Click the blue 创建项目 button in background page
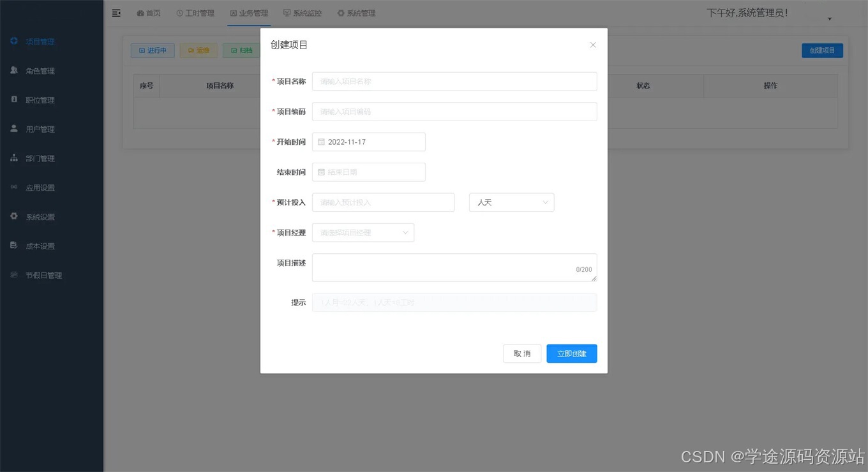This screenshot has height=472, width=868. click(822, 50)
